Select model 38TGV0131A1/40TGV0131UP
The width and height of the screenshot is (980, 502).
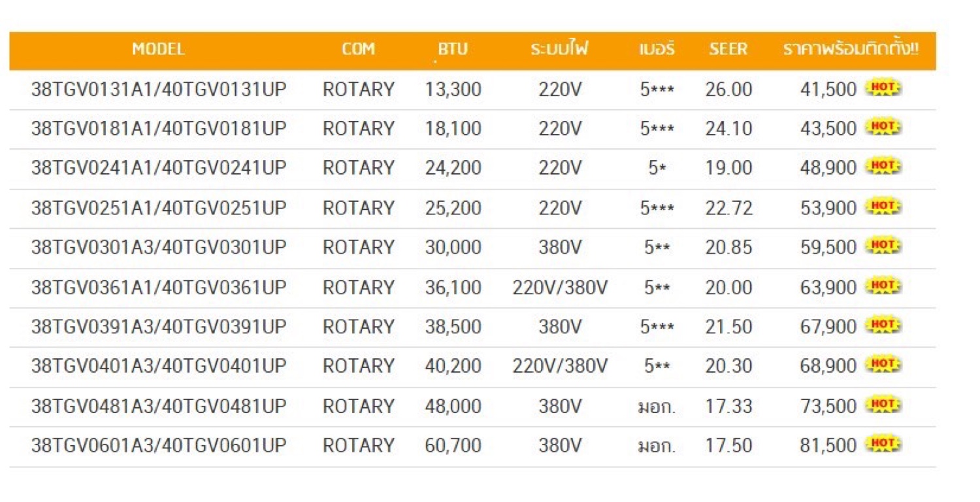(159, 89)
